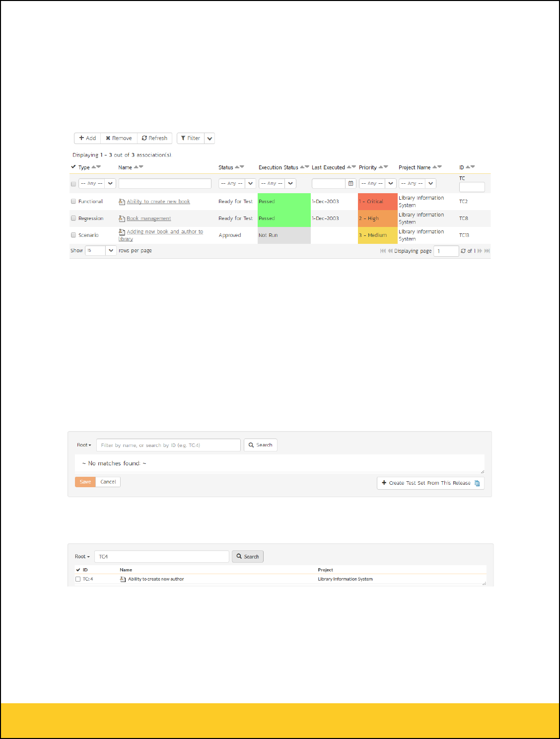Open the Book management link
Screen dimensions: 560x739
[x=149, y=219]
